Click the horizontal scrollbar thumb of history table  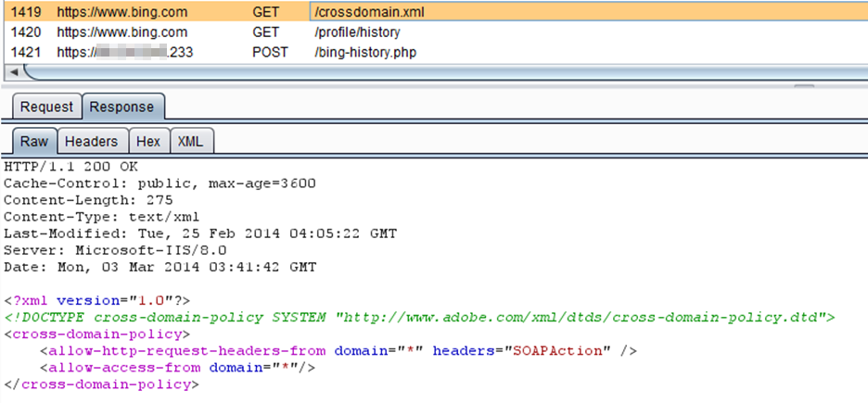(446, 72)
